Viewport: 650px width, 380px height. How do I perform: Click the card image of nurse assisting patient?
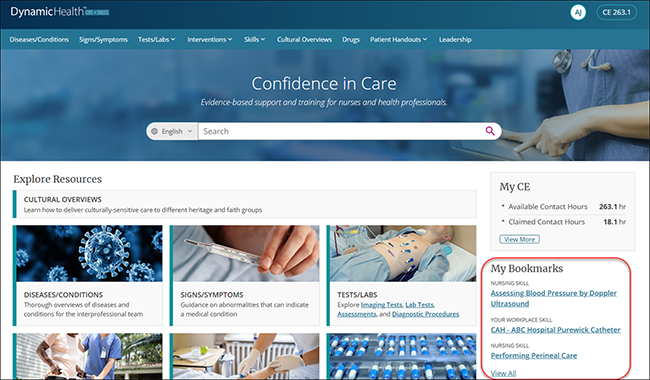click(x=89, y=356)
